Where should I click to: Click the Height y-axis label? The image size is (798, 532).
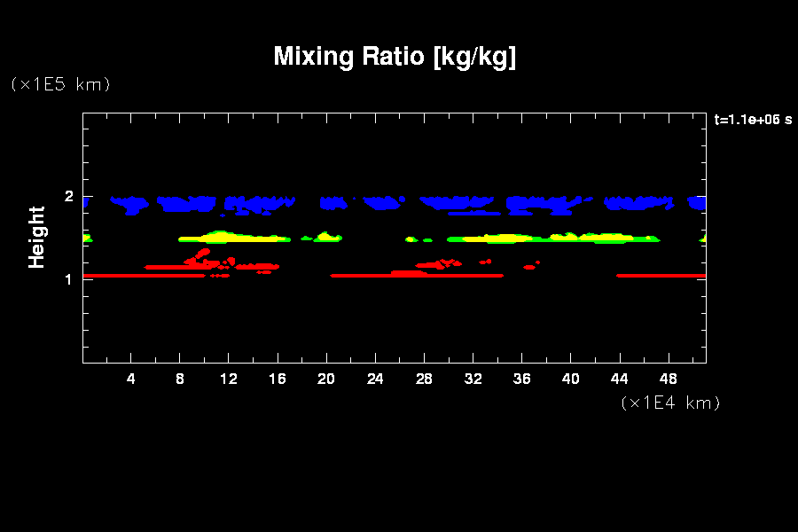37,237
